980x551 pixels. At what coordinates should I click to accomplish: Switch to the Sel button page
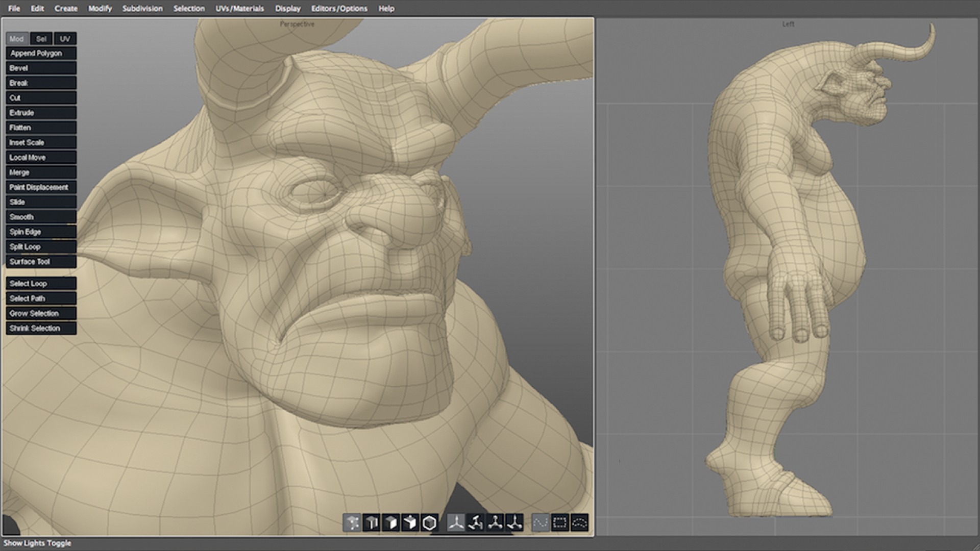pos(41,39)
